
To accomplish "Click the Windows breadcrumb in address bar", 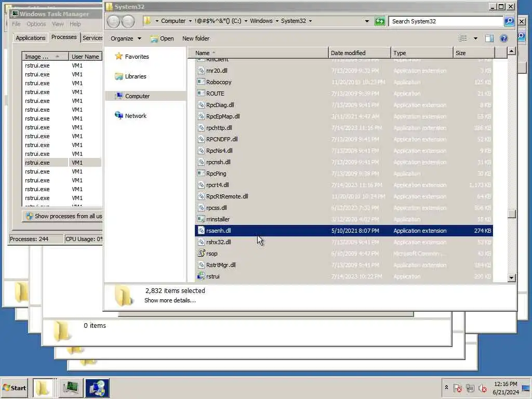I will pos(261,21).
